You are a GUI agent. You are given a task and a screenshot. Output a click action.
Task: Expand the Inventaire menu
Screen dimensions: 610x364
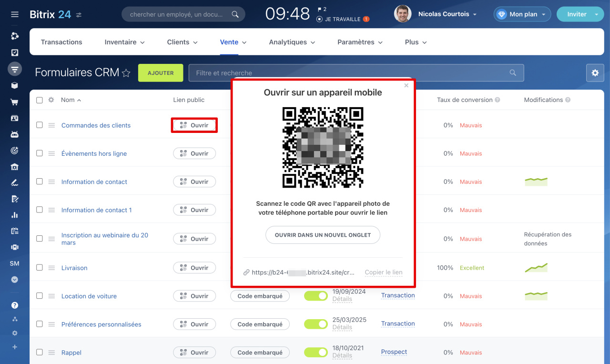click(124, 42)
